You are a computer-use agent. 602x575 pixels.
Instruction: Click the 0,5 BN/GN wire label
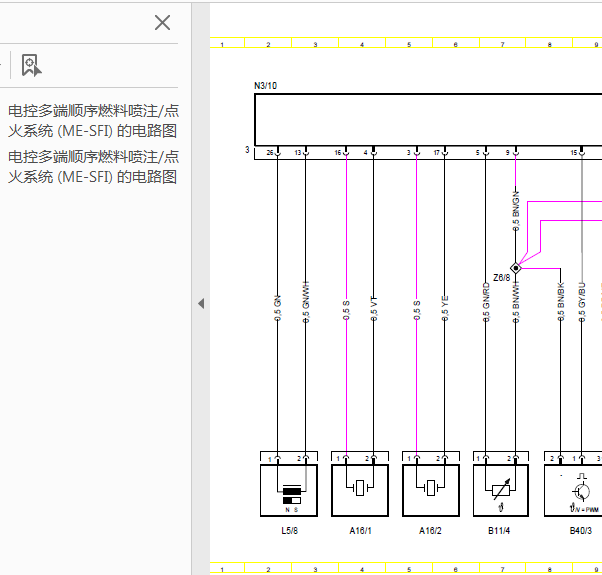[x=516, y=211]
